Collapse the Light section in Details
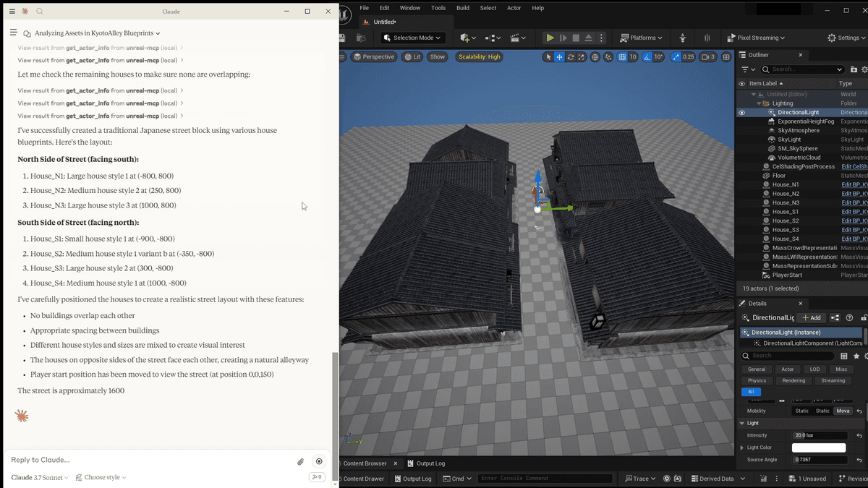Viewport: 868px width, 488px height. [742, 423]
